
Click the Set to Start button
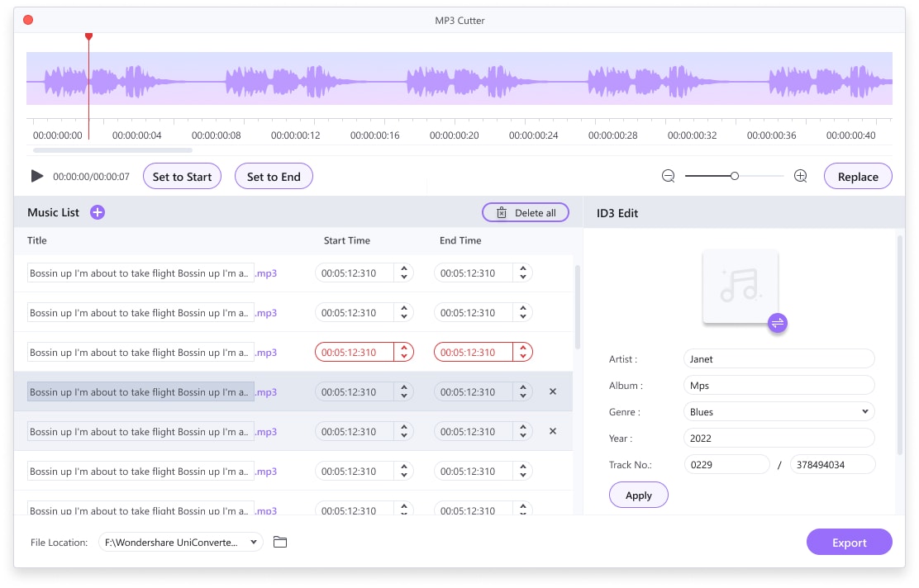183,176
